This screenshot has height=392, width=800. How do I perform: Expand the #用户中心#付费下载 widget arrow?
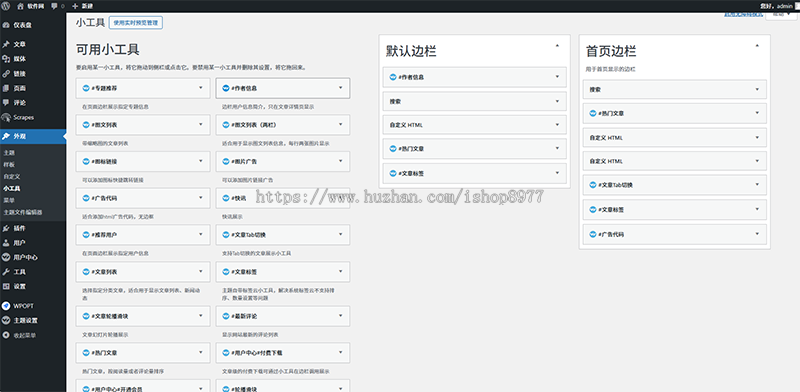coord(341,353)
